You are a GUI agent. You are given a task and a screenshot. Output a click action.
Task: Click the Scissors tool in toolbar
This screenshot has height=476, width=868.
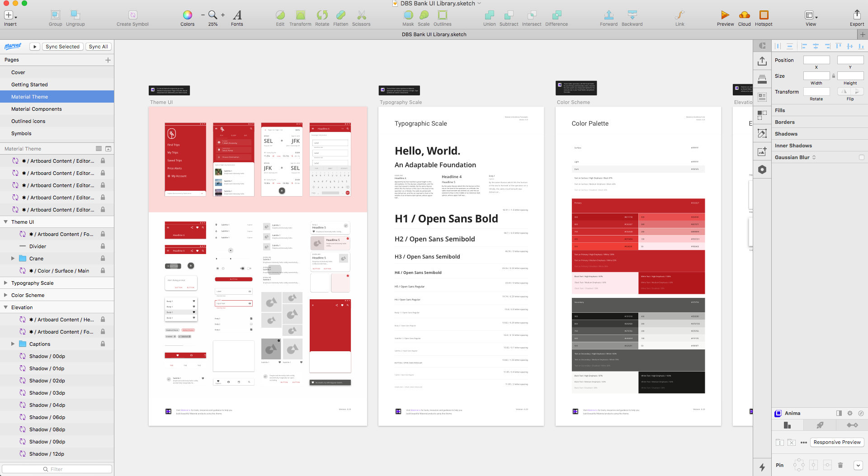tap(361, 15)
